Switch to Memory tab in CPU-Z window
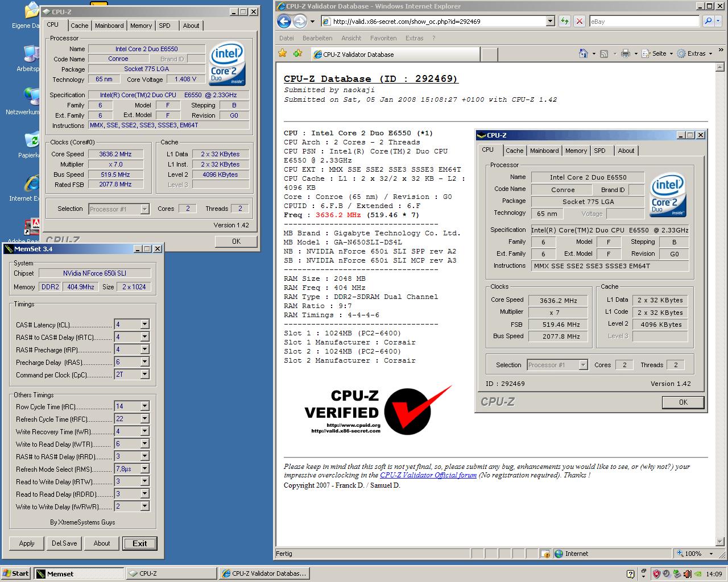This screenshot has height=582, width=728. pos(141,26)
